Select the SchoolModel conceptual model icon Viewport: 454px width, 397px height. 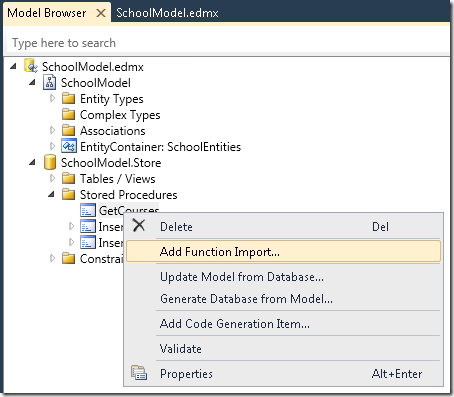(49, 82)
